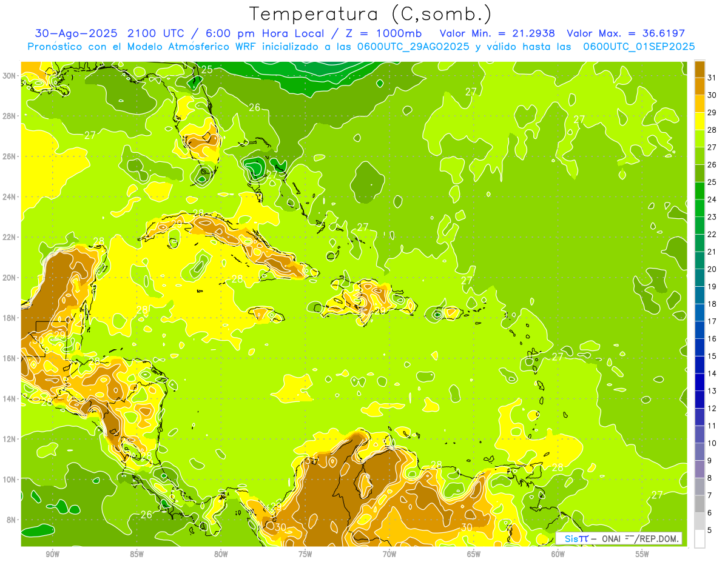728x562 pixels.
Task: Click the 26N latitude axis label
Action: (9, 156)
